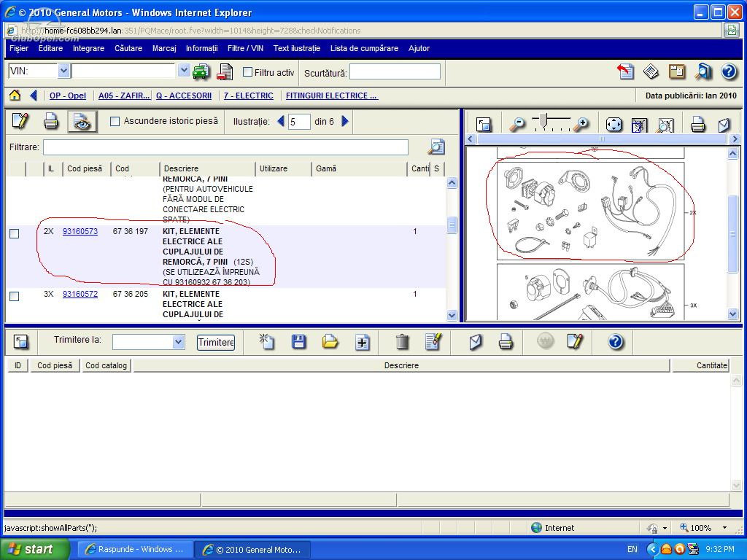This screenshot has width=747, height=560.
Task: Fit illustration to window icon
Action: pyautogui.click(x=614, y=124)
